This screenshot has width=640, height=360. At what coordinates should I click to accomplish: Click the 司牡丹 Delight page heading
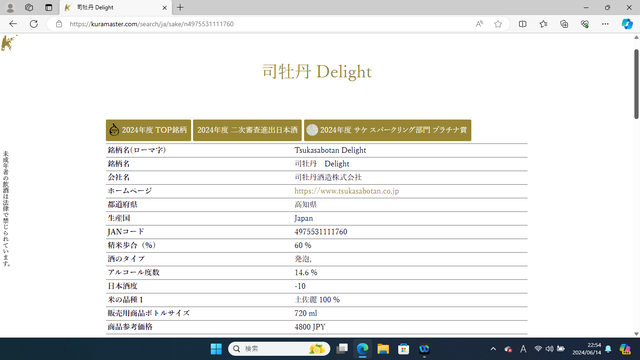(x=317, y=72)
